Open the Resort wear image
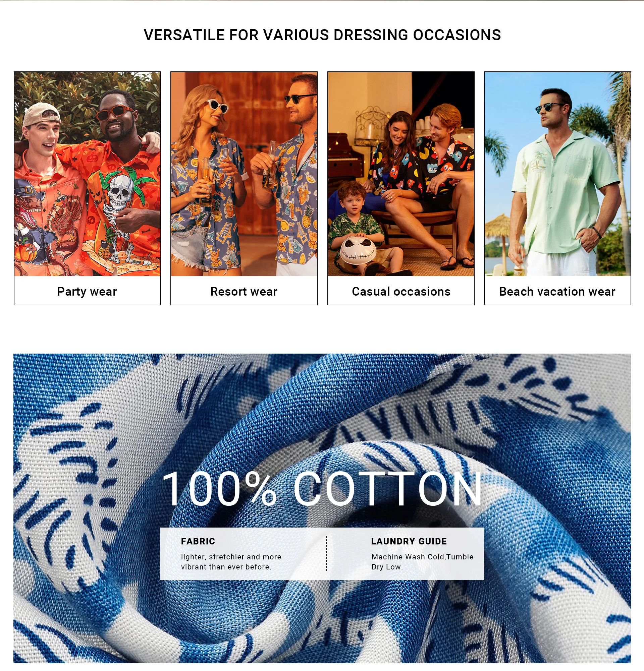Screen dimensions: 644x671 coord(244,174)
